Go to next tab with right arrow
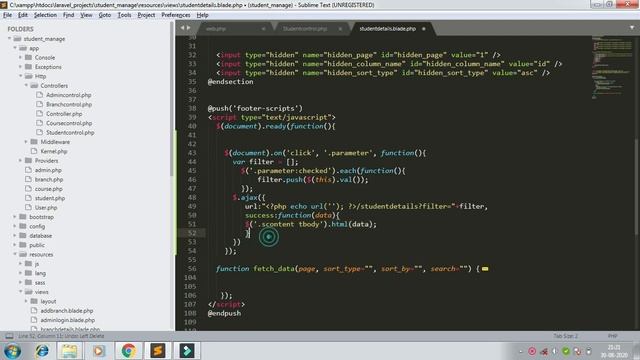 click(x=189, y=28)
